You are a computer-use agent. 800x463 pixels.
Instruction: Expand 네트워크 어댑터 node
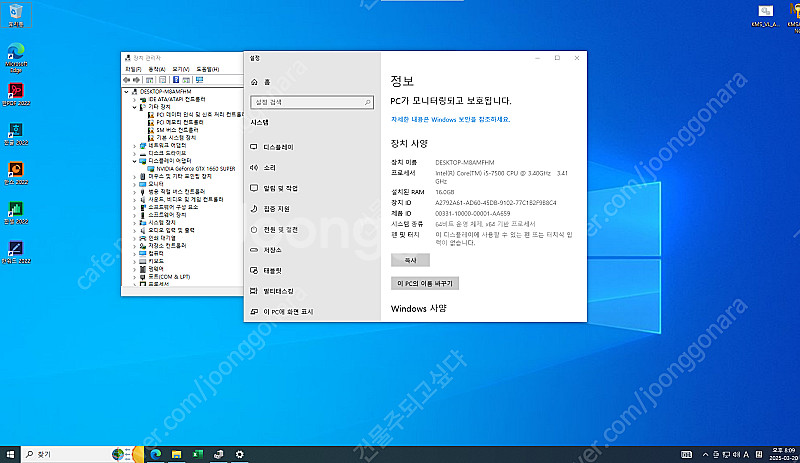point(135,145)
